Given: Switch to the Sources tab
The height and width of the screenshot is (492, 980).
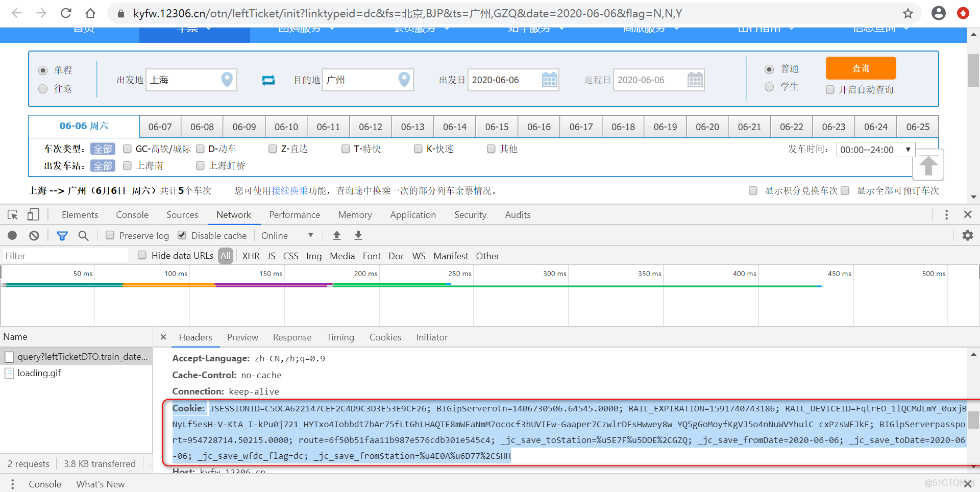Looking at the screenshot, I should (x=182, y=215).
